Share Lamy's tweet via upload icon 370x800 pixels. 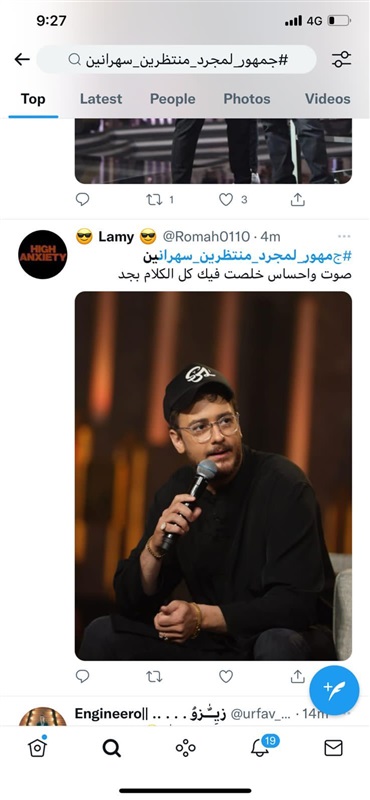tap(298, 677)
